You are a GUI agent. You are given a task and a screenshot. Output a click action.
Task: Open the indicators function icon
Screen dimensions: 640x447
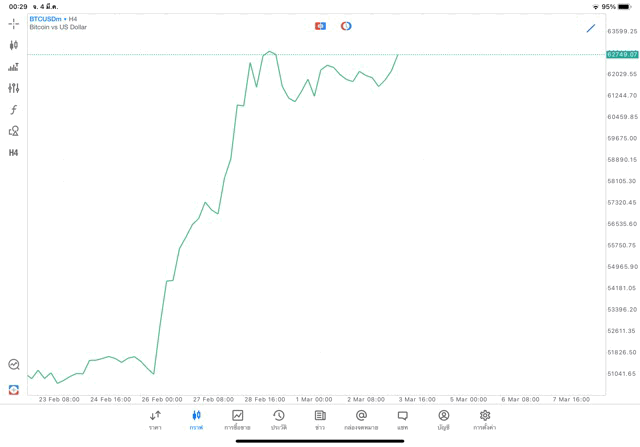pyautogui.click(x=14, y=110)
